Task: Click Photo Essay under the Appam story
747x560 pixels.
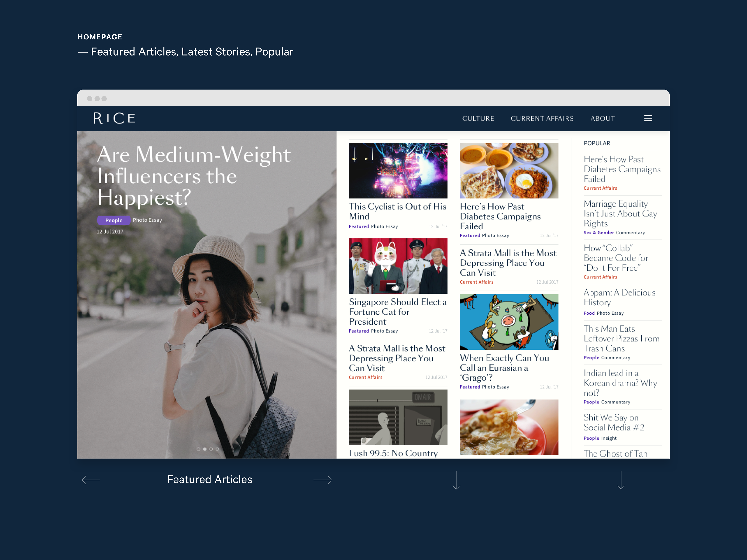Action: click(610, 313)
